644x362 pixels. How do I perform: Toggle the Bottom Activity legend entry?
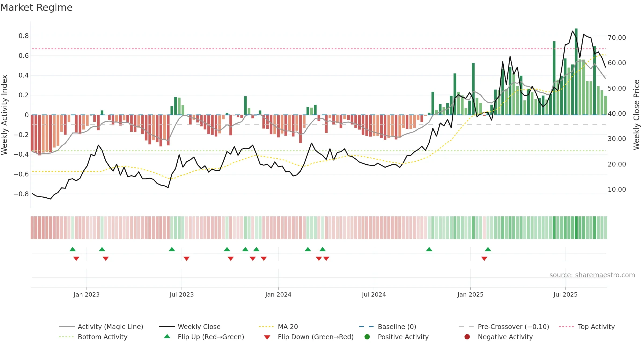point(93,337)
